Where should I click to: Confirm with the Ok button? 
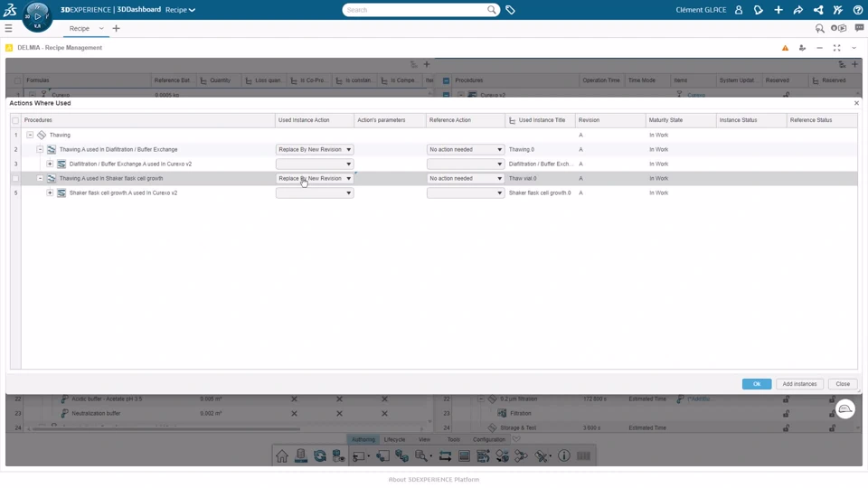click(x=757, y=384)
